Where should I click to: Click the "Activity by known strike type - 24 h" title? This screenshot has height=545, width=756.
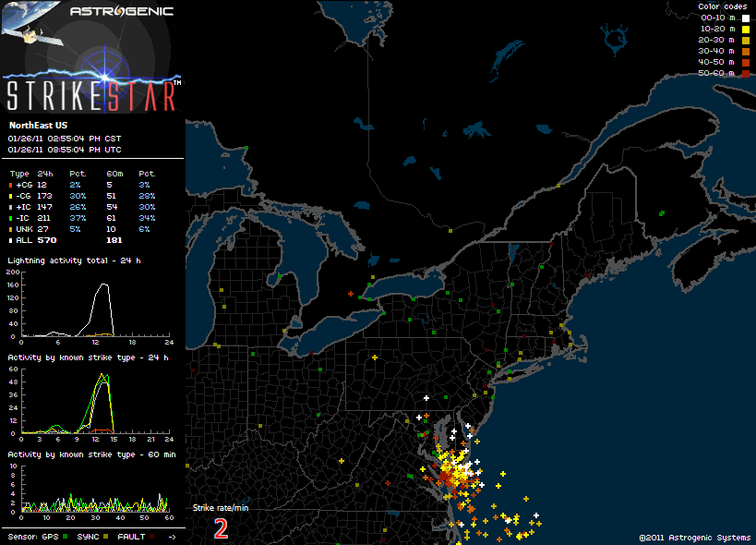[x=88, y=357]
